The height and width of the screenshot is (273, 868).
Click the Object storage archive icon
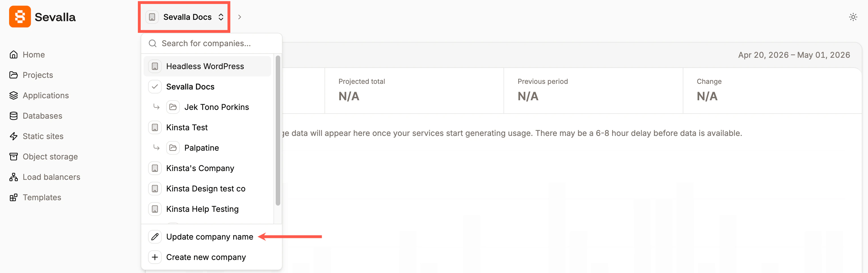click(14, 157)
